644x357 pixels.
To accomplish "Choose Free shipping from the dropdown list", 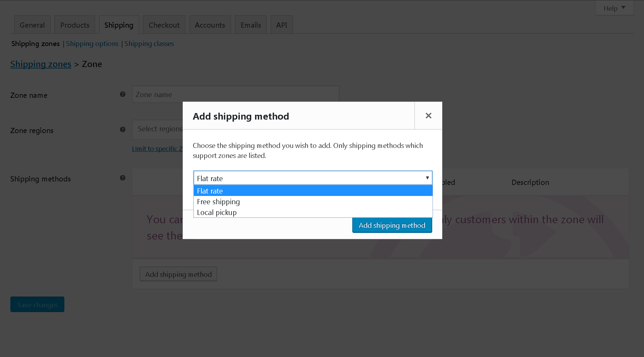I will [x=313, y=201].
